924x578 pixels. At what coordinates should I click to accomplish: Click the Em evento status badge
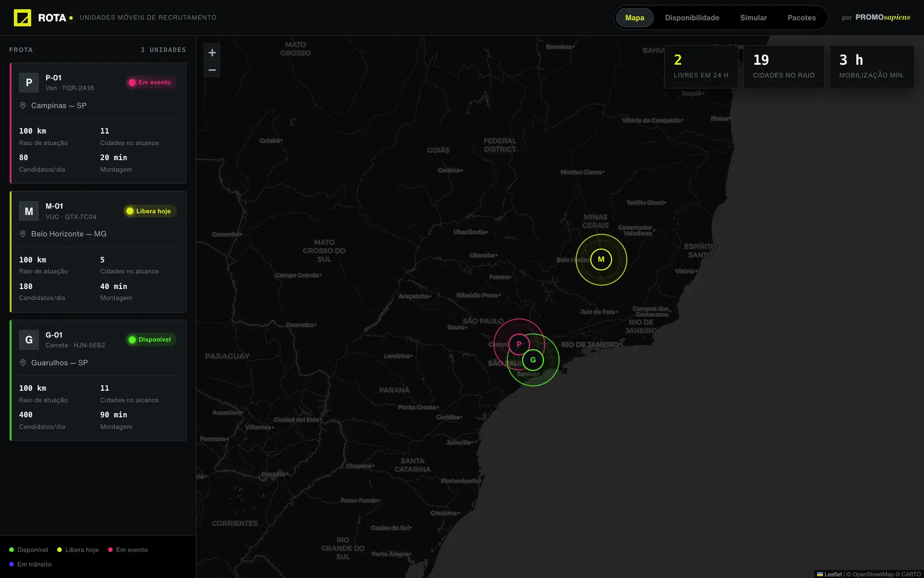pyautogui.click(x=150, y=83)
